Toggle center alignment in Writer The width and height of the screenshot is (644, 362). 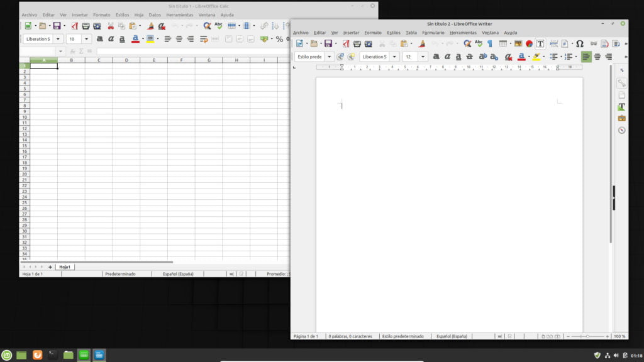597,57
